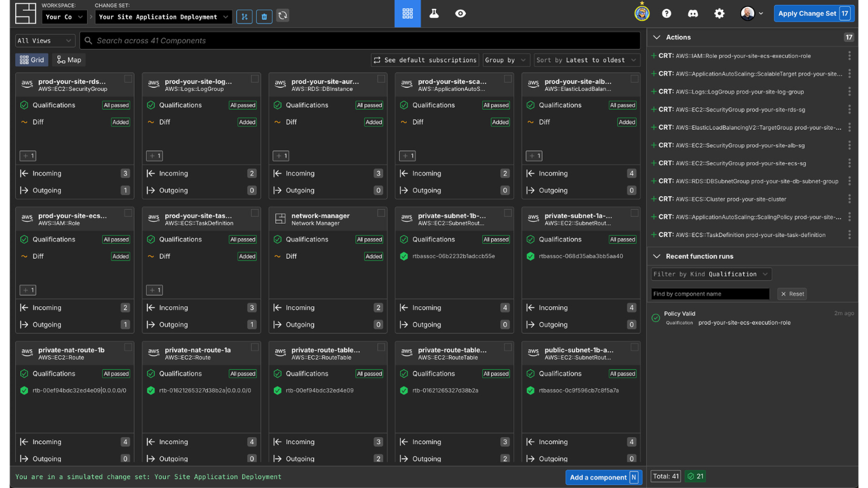Toggle selection box on private-nat-route-1b card
The width and height of the screenshot is (868, 488).
(126, 348)
